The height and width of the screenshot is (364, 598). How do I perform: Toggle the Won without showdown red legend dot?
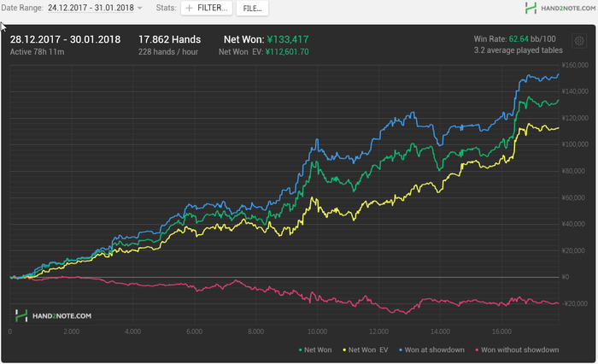tap(475, 349)
